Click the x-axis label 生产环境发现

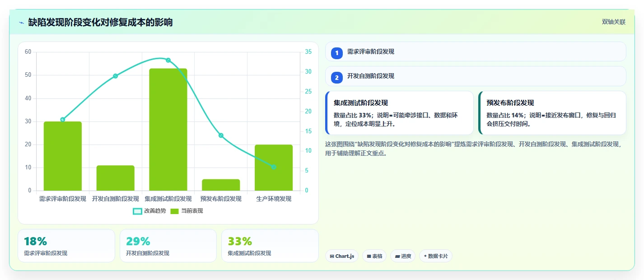click(274, 199)
